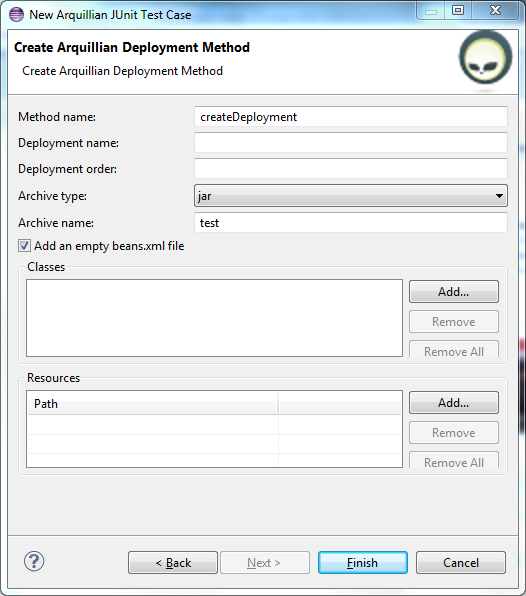Click the Finish button
526x596 pixels.
(363, 563)
